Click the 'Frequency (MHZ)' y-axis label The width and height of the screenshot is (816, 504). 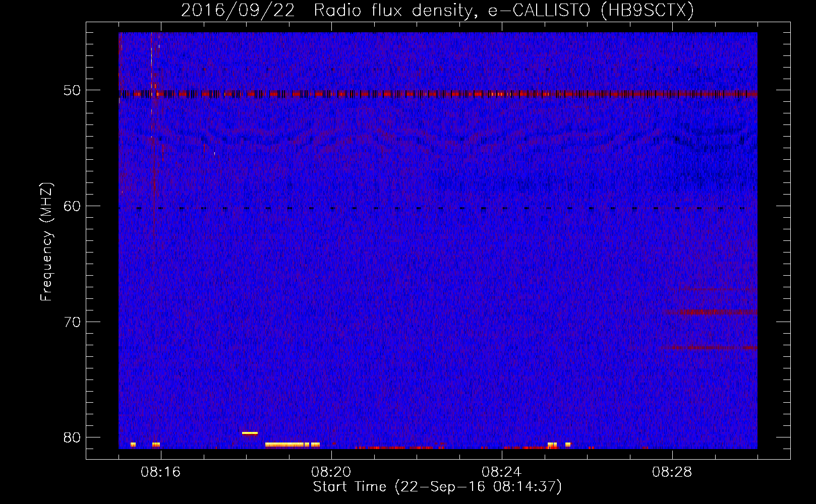point(46,242)
